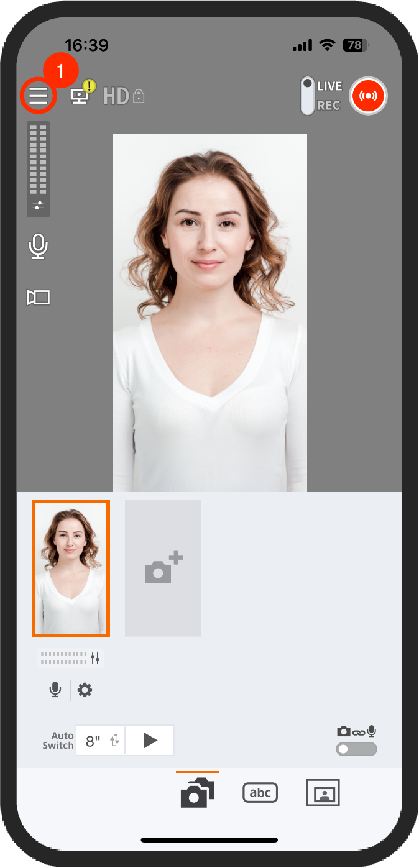
Task: Start Auto Switch playback
Action: coord(150,741)
